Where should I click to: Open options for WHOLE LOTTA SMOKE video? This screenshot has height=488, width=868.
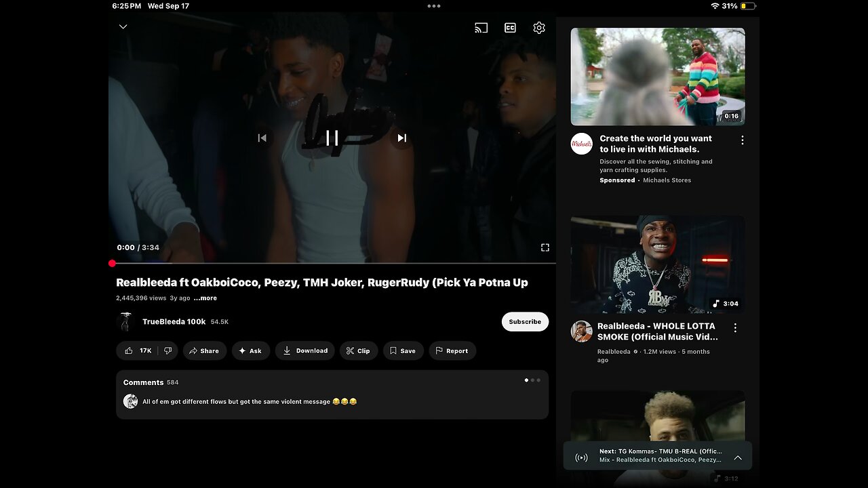click(735, 328)
